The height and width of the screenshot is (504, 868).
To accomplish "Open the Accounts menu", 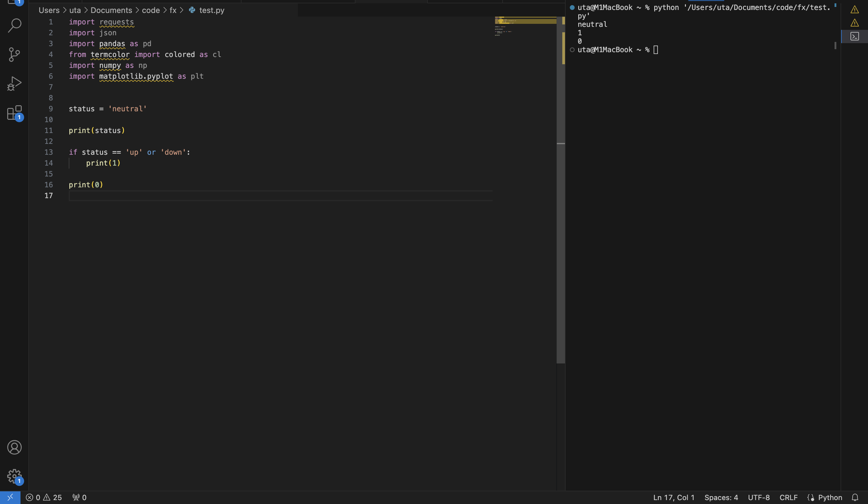I will tap(14, 447).
